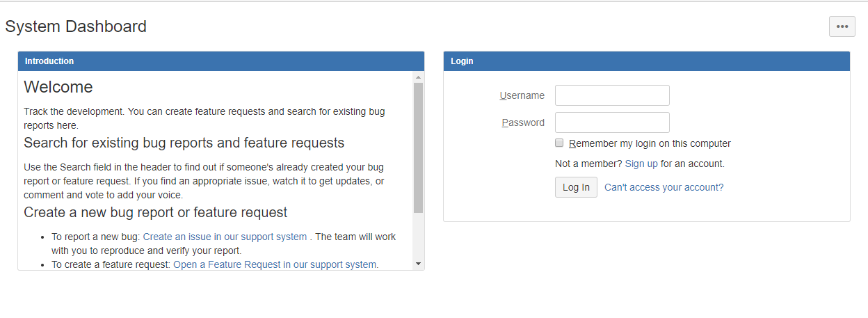Open the Feature Request support system link
The image size is (868, 318).
point(275,264)
